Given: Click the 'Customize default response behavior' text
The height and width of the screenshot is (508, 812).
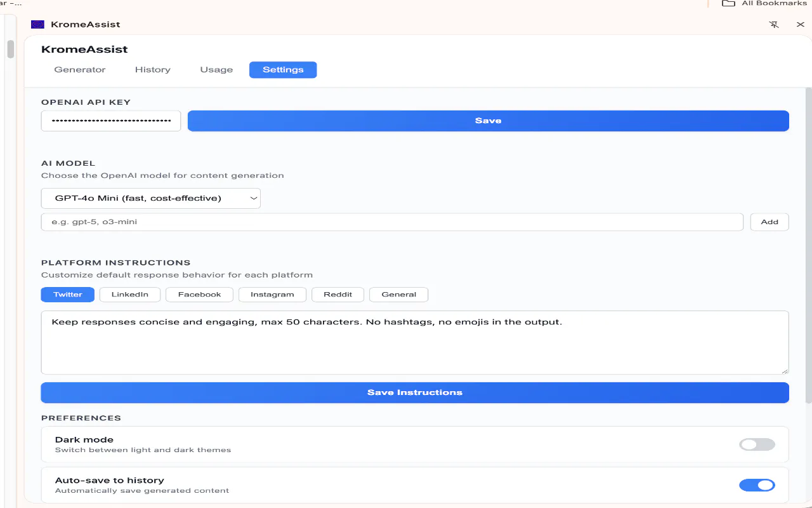Looking at the screenshot, I should click(177, 275).
